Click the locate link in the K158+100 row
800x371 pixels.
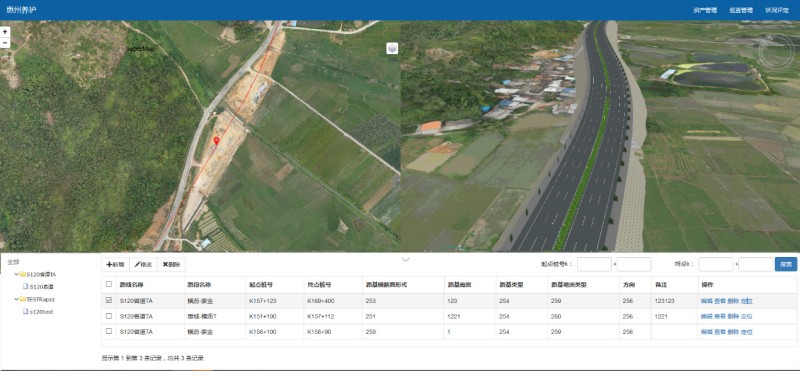[746, 332]
